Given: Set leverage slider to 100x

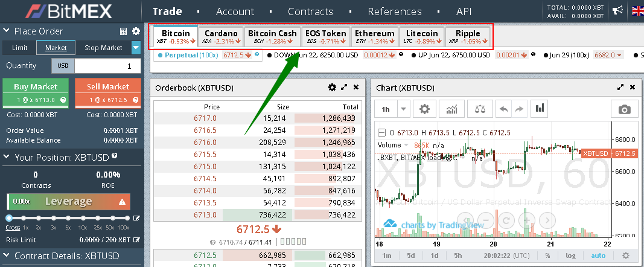Looking at the screenshot, I should (x=127, y=218).
